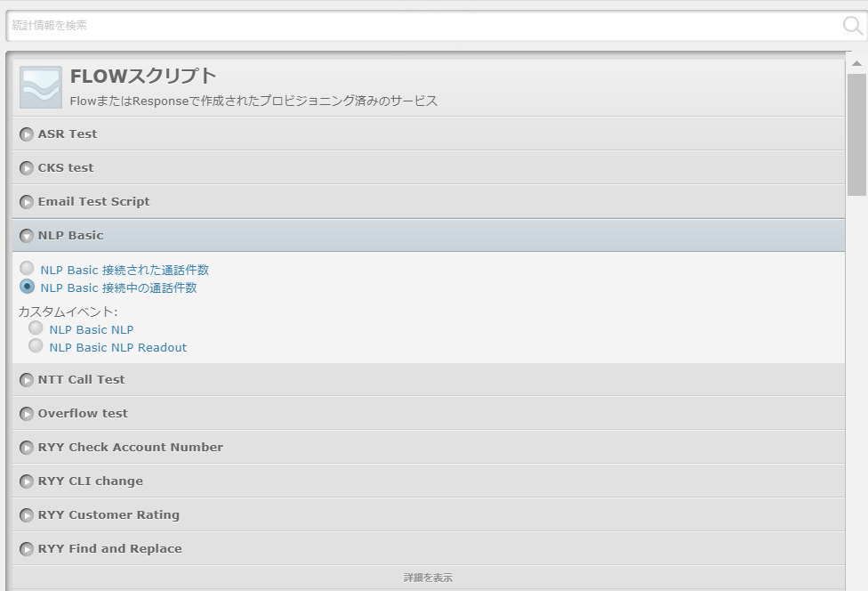
Task: Expand the RYY Find and Replace section
Action: point(429,548)
